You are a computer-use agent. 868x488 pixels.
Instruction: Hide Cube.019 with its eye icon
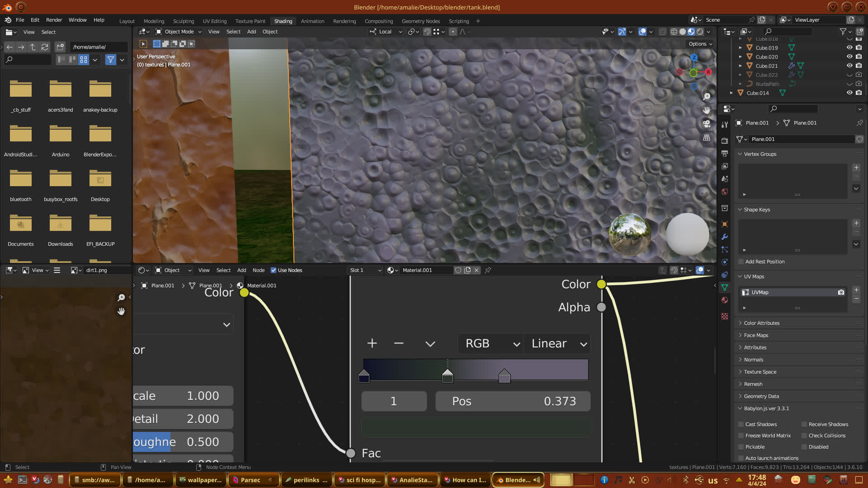click(x=849, y=47)
